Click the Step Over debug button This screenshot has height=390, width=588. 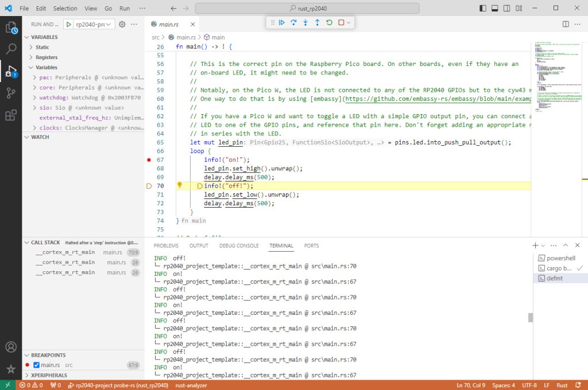(x=293, y=23)
